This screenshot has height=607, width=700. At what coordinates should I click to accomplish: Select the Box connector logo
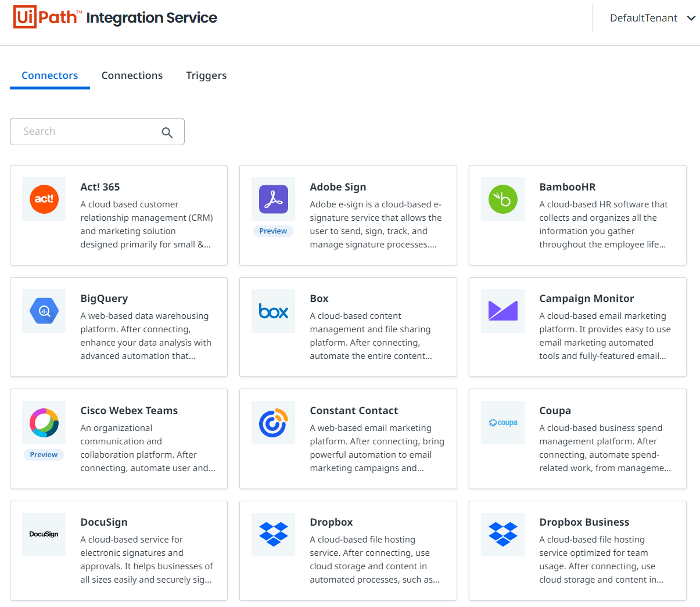point(274,311)
